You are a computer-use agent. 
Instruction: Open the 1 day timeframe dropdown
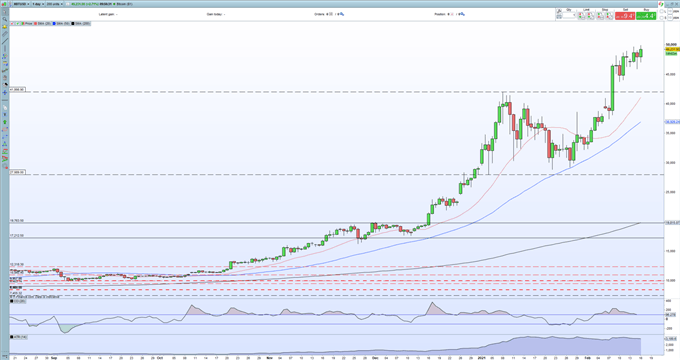pyautogui.click(x=38, y=4)
